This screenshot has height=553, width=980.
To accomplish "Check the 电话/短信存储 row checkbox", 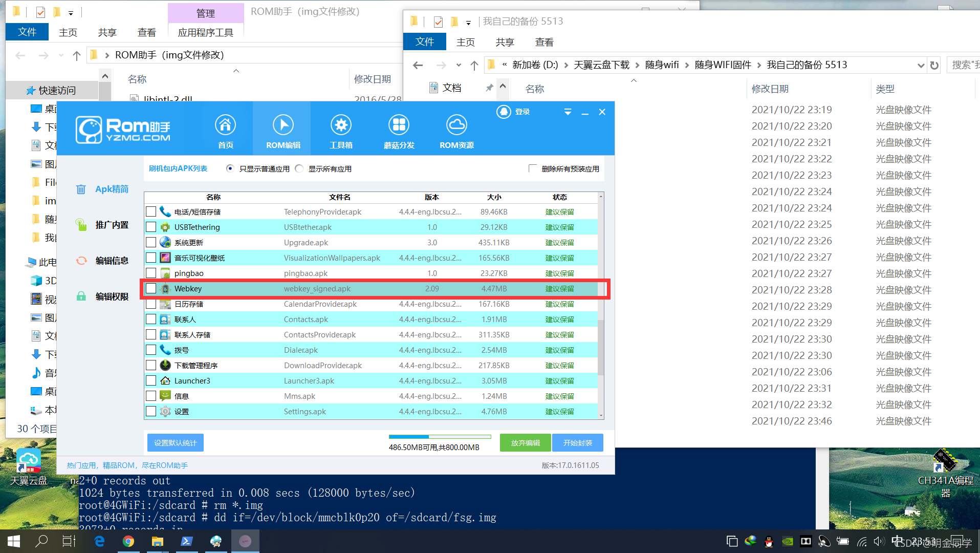I will [151, 211].
